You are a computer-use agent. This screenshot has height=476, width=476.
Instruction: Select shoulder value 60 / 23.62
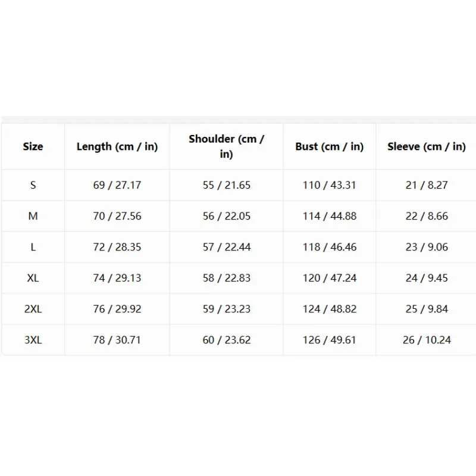(227, 340)
